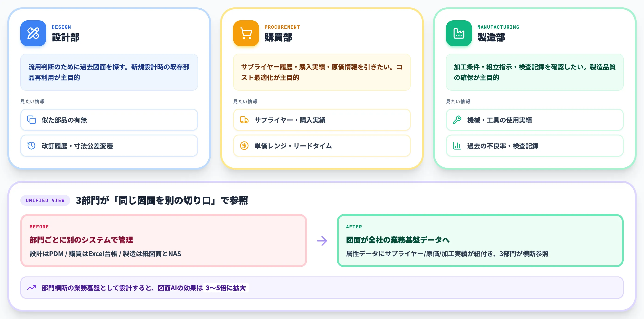The image size is (644, 319).
Task: Click the PROCUREMENT label
Action: [282, 27]
